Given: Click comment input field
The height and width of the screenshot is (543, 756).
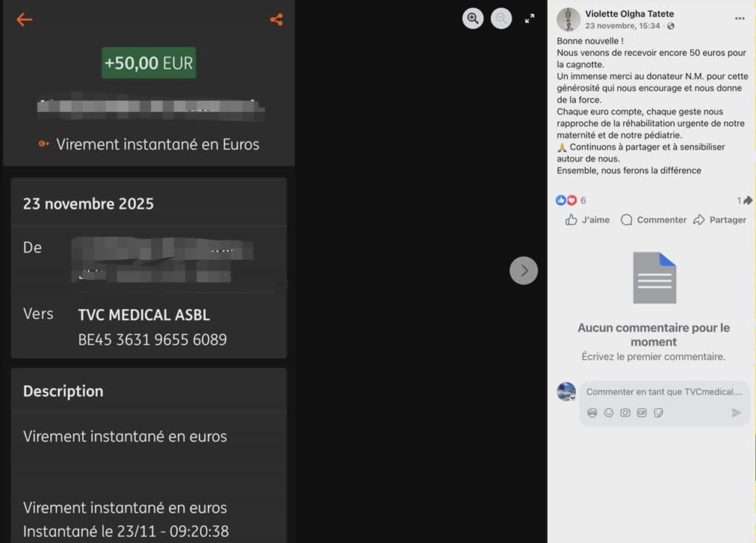Looking at the screenshot, I should (664, 392).
